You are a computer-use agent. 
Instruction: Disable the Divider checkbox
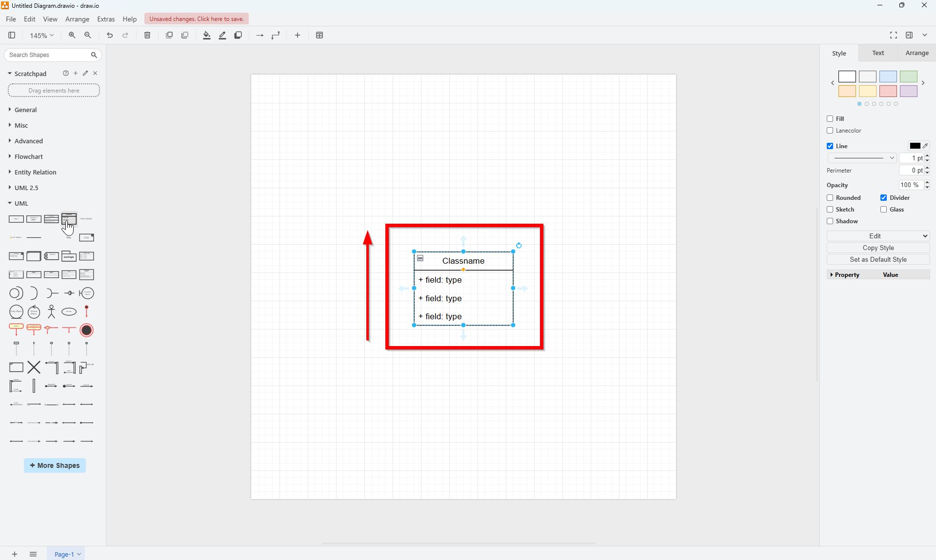click(883, 197)
